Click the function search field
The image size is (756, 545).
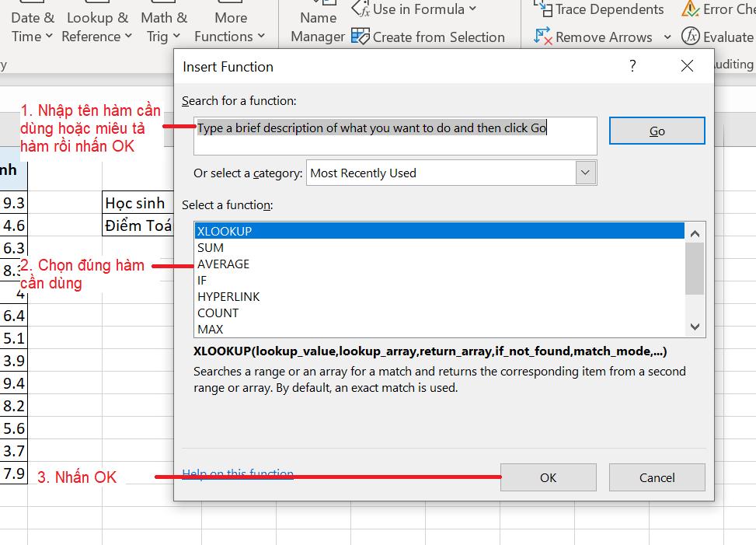point(395,134)
